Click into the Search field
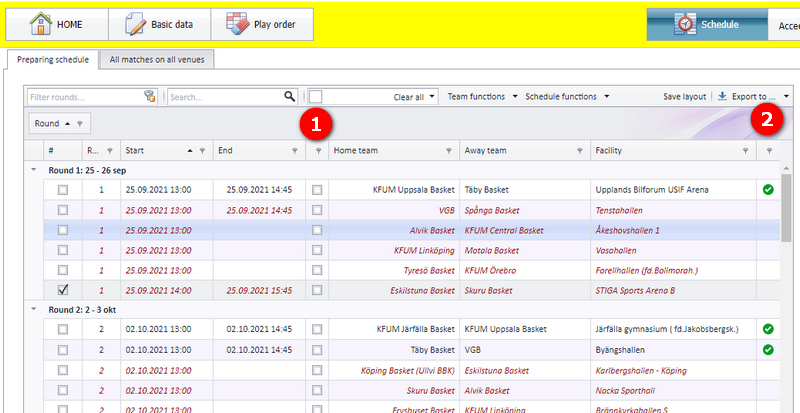800x413 pixels. [x=226, y=97]
